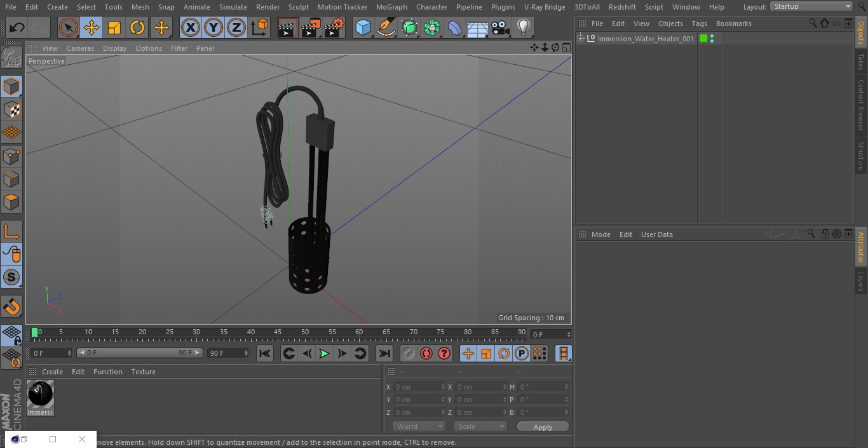Add a Floor environment object
The image size is (868, 448).
pyautogui.click(x=478, y=27)
